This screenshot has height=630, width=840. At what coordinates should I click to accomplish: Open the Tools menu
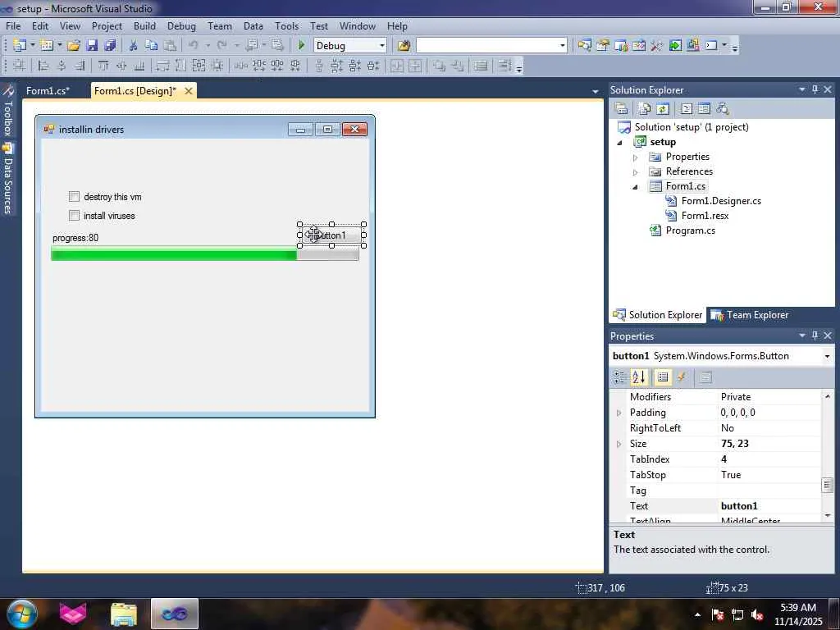point(286,25)
